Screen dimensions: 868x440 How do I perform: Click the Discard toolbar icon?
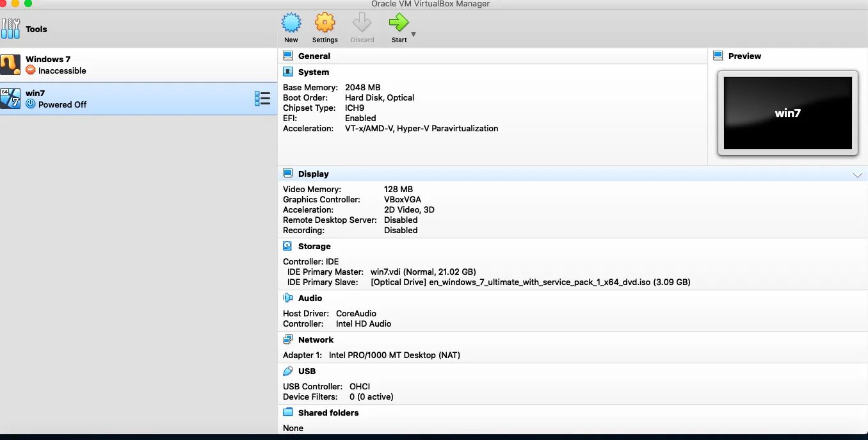pos(362,23)
